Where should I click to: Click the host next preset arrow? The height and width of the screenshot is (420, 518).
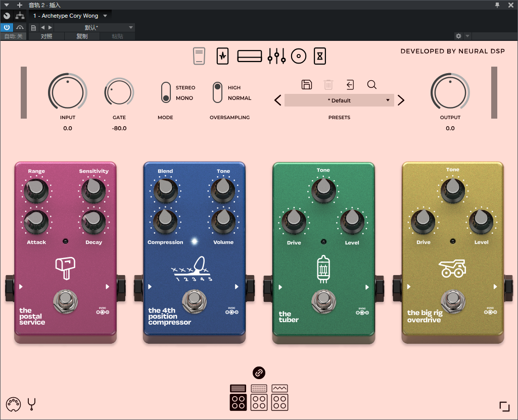50,28
